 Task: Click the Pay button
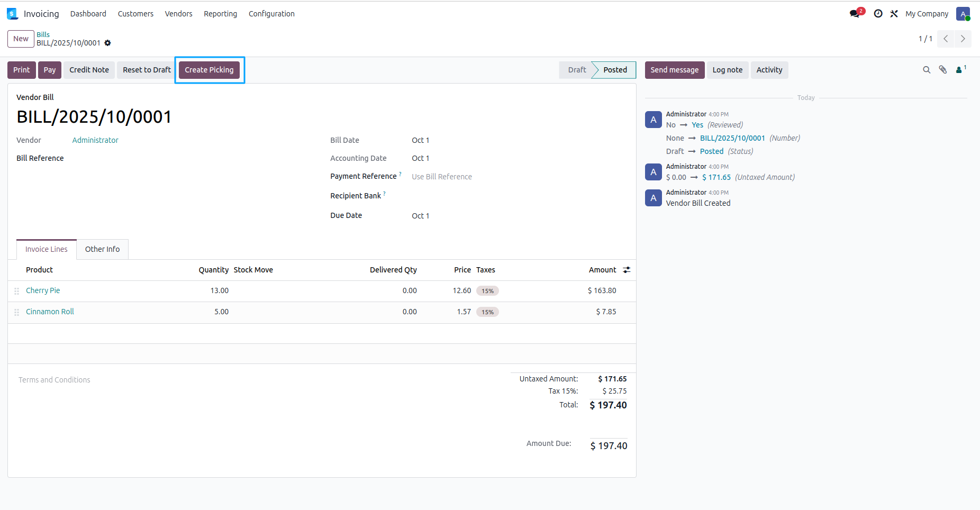pyautogui.click(x=50, y=70)
